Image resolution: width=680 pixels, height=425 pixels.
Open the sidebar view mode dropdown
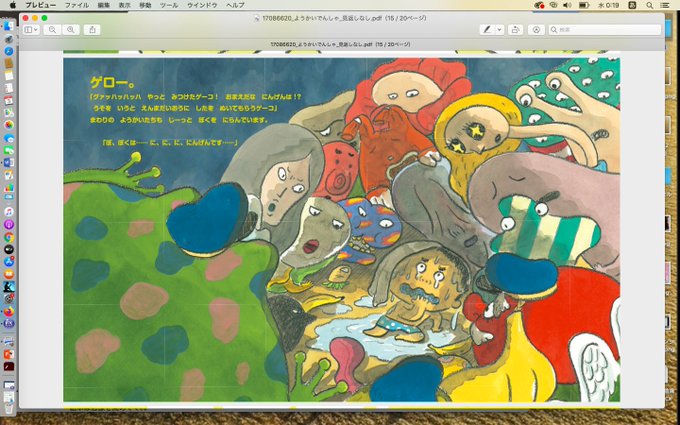tap(31, 29)
